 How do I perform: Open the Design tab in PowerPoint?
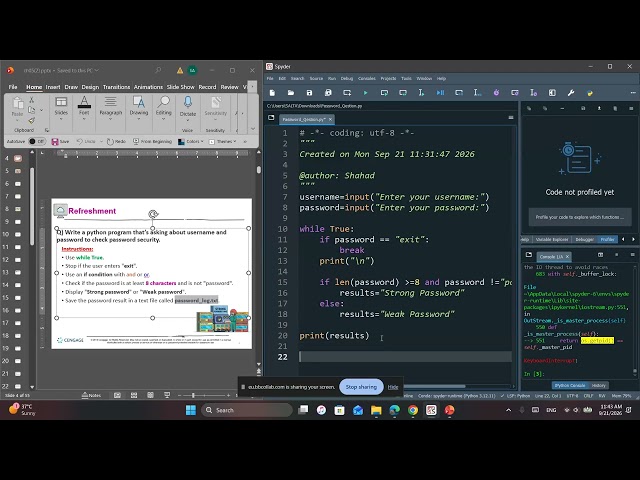(90, 87)
